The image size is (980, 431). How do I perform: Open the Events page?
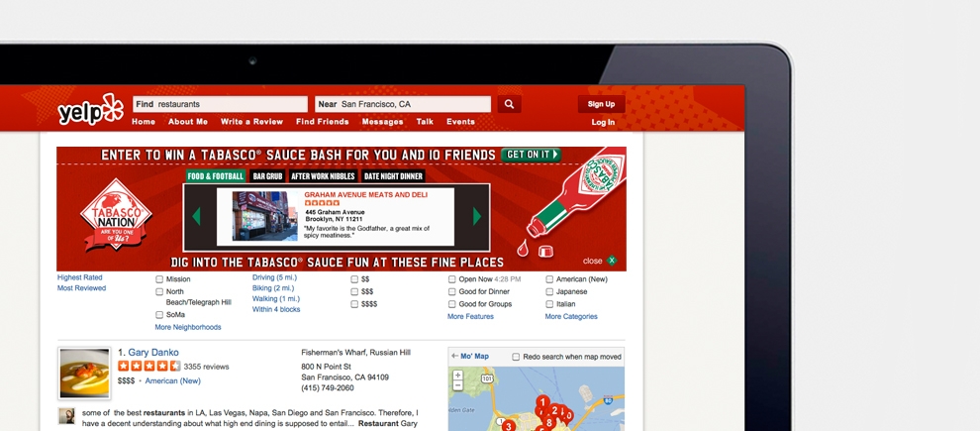pyautogui.click(x=460, y=122)
